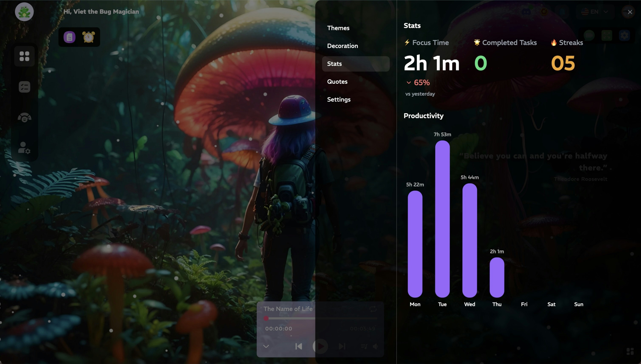The width and height of the screenshot is (641, 364).
Task: Open the frog avatar profile picture
Action: (x=24, y=12)
